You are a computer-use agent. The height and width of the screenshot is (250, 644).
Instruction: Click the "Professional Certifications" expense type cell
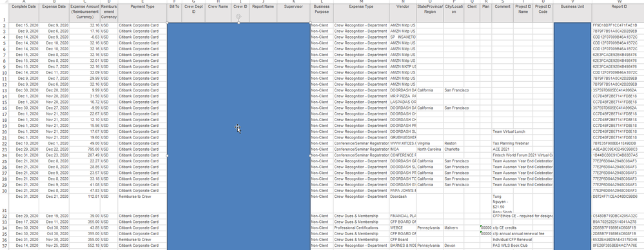click(361, 228)
